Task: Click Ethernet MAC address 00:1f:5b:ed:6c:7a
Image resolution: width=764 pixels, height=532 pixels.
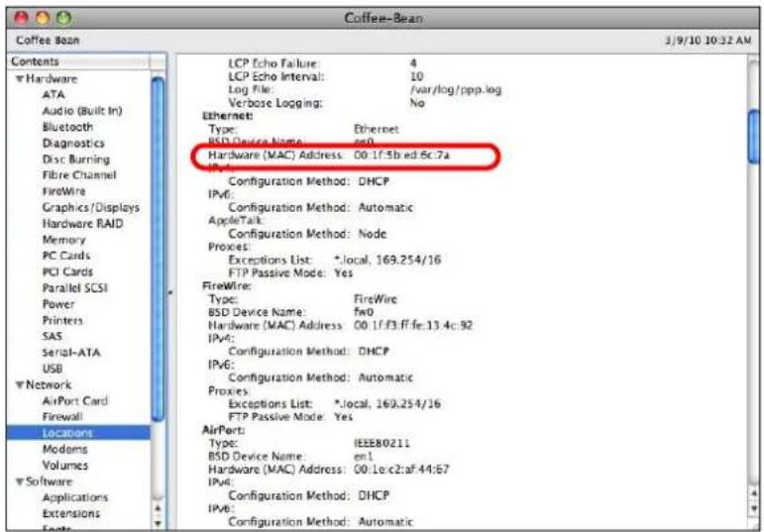Action: pyautogui.click(x=402, y=155)
